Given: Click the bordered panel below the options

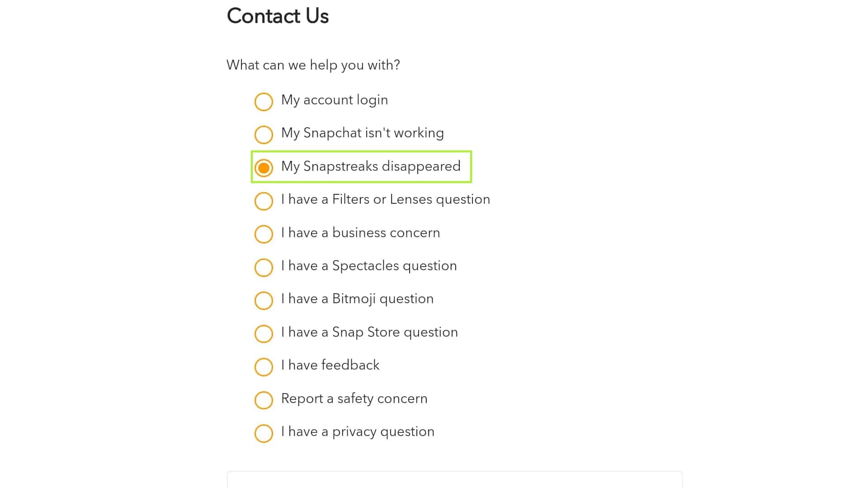Looking at the screenshot, I should coord(454,480).
